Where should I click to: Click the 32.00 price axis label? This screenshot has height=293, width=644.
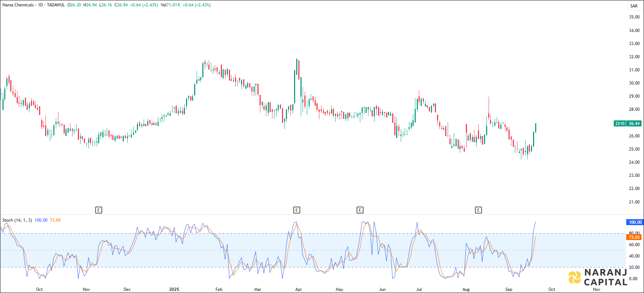point(634,57)
